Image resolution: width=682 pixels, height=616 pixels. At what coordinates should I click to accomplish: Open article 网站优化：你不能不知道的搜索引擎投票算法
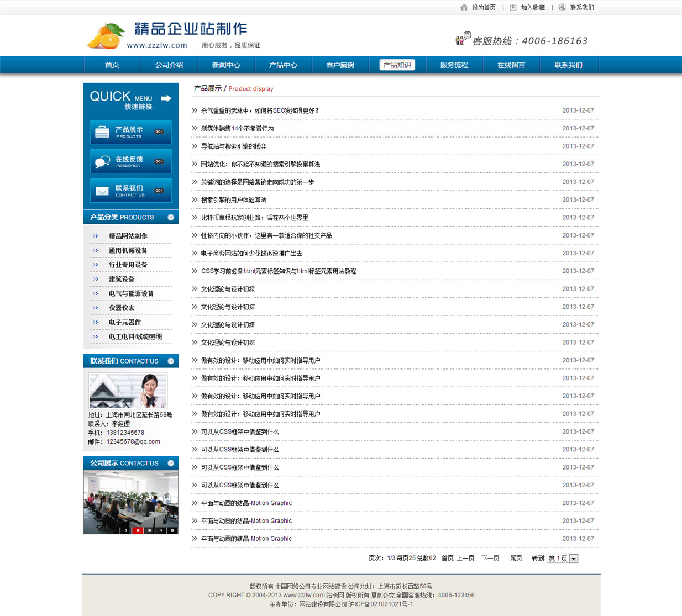click(260, 164)
